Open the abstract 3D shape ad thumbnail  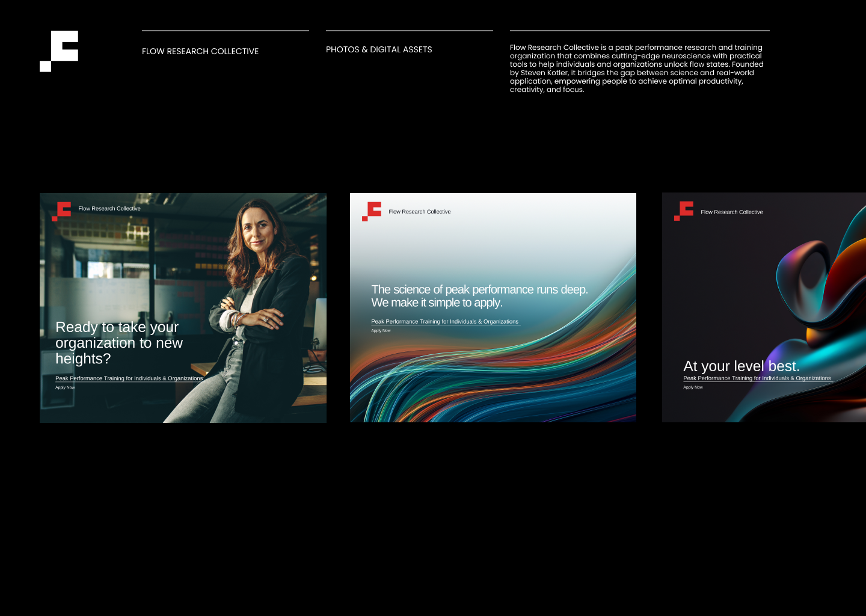pos(764,308)
